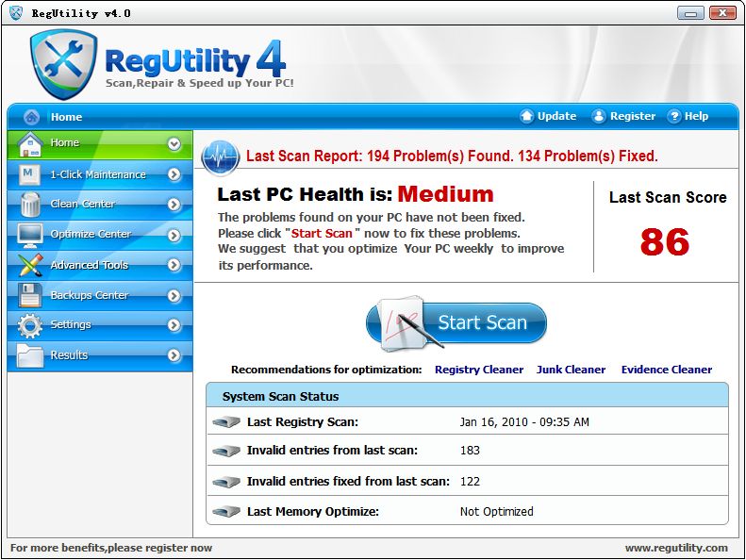Open the Results menu label

[x=69, y=354]
